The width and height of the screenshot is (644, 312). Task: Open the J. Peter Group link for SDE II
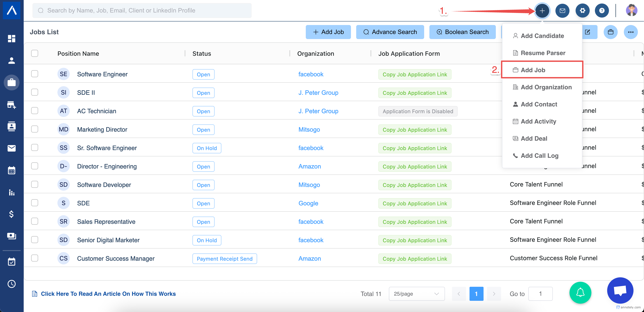click(x=318, y=93)
